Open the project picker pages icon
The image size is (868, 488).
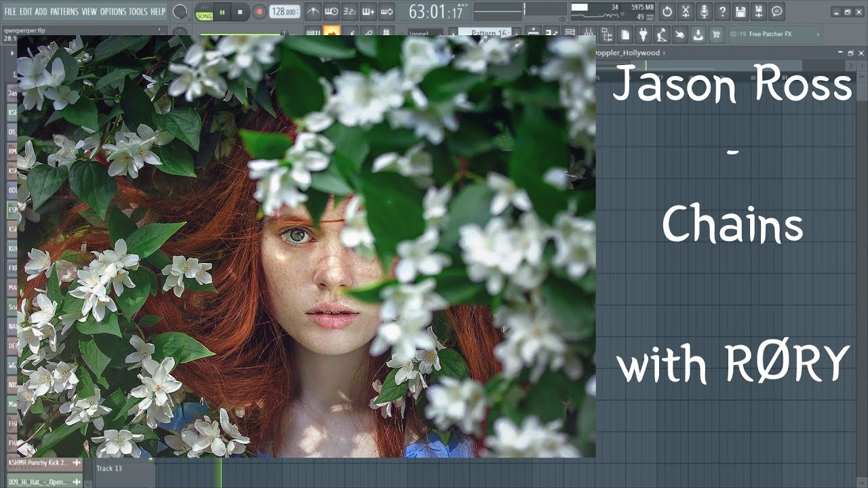pos(625,33)
